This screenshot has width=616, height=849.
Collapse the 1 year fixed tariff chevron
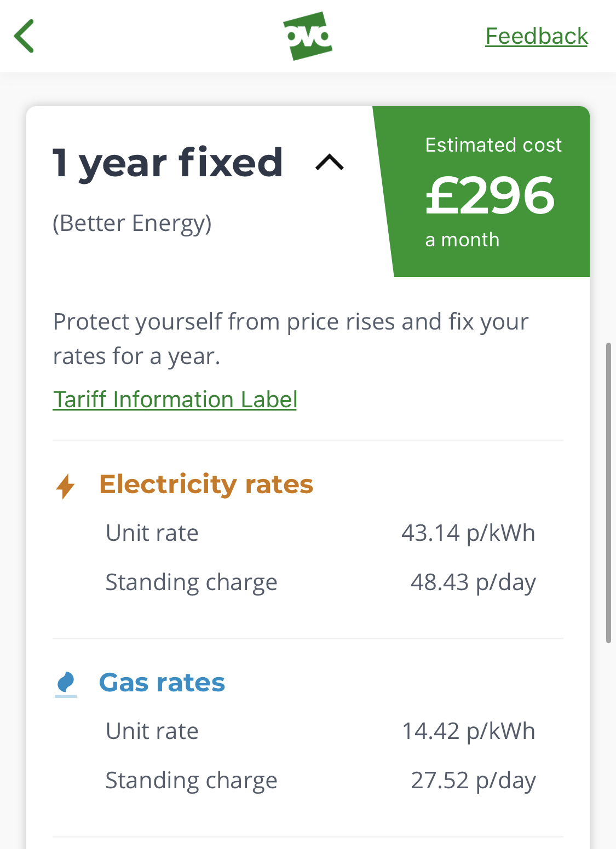[x=330, y=162]
